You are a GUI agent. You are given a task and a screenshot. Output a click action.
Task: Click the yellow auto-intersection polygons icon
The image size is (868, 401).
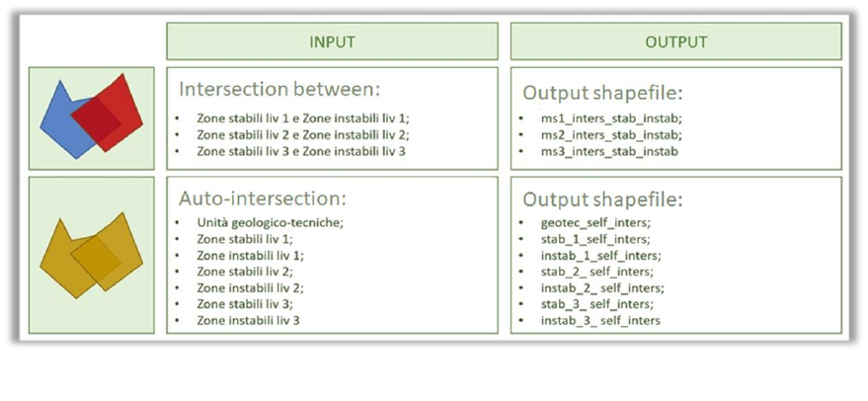tap(92, 255)
